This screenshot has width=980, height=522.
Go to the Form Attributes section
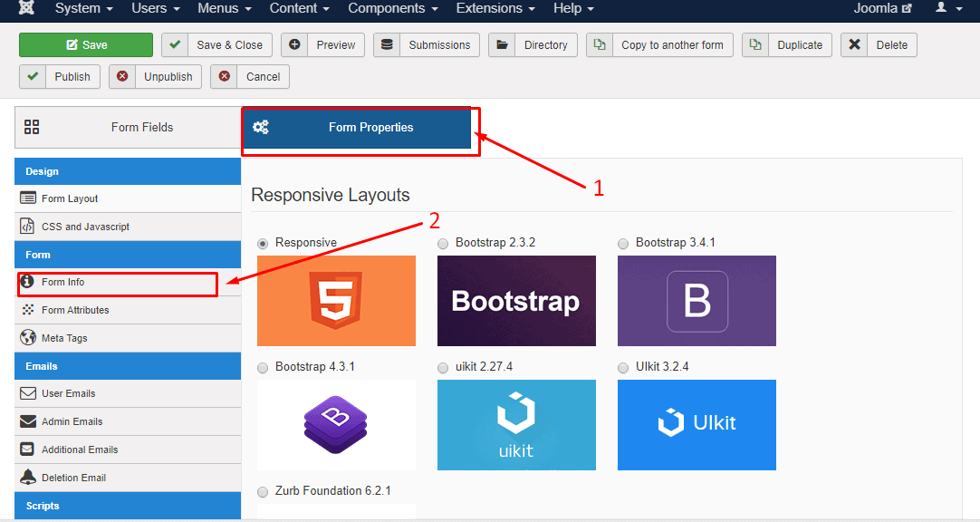[128, 310]
